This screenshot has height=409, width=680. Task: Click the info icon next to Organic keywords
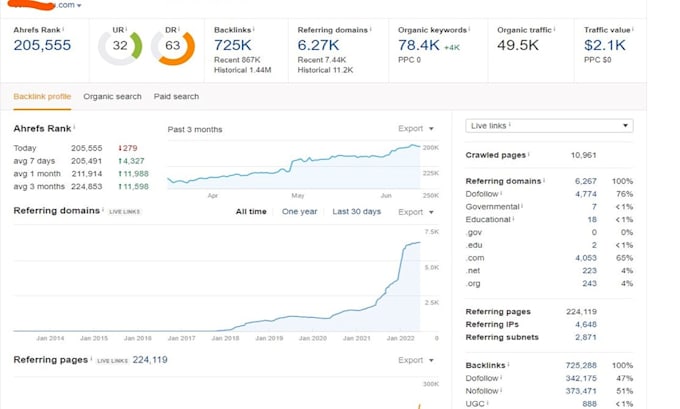469,29
